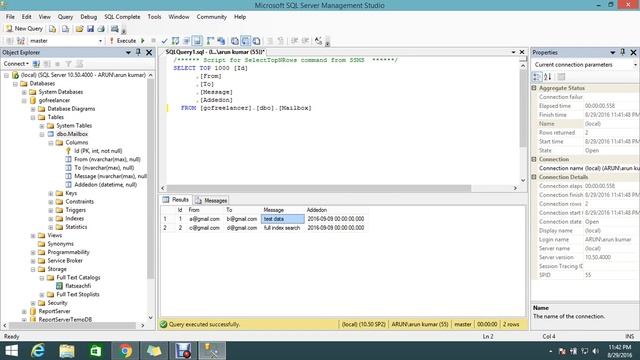Viewport: 640px width, 360px height.
Task: Click the Increase Indent icon
Action: click(x=305, y=41)
